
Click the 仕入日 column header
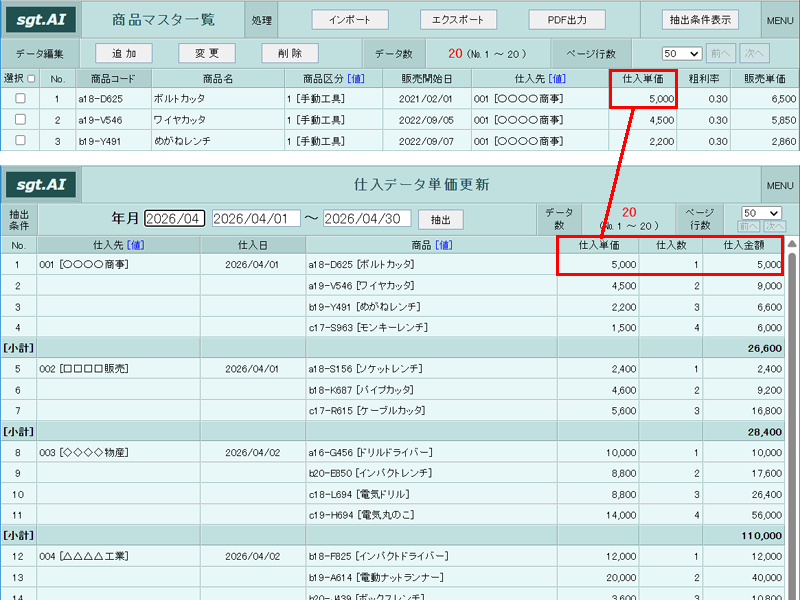253,245
